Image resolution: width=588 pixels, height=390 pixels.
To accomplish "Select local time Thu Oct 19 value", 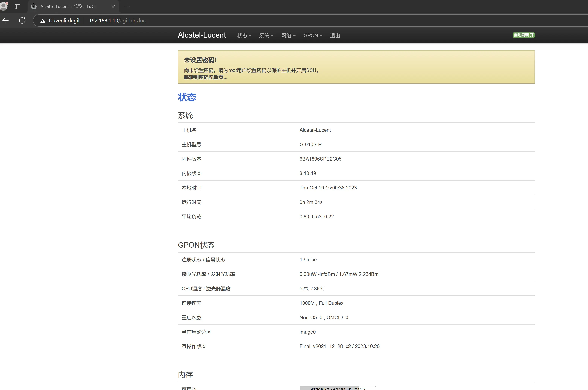I will (x=328, y=188).
